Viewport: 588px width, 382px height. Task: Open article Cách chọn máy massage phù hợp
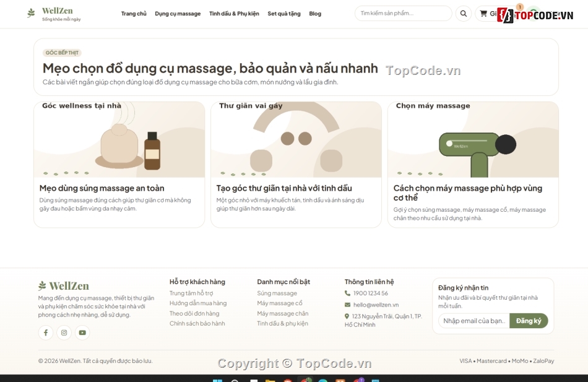coord(468,193)
